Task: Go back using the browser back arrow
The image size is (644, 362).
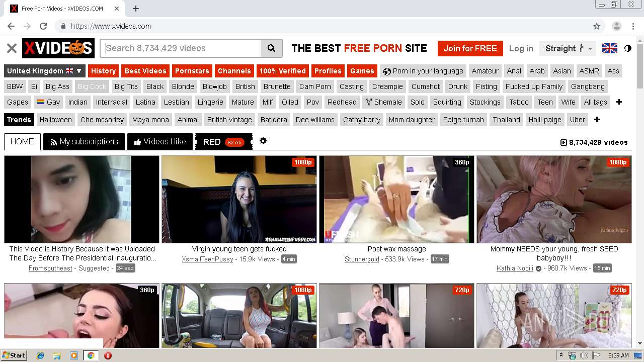Action: point(11,26)
